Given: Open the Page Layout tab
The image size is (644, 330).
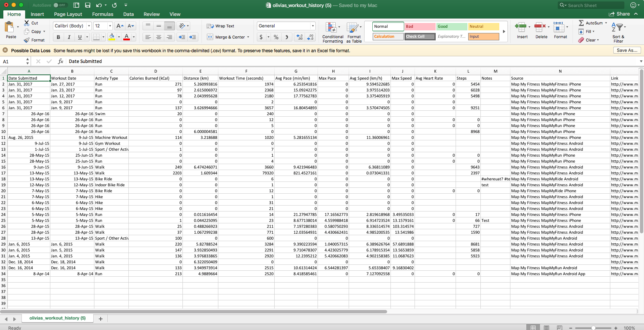Looking at the screenshot, I should (x=68, y=14).
